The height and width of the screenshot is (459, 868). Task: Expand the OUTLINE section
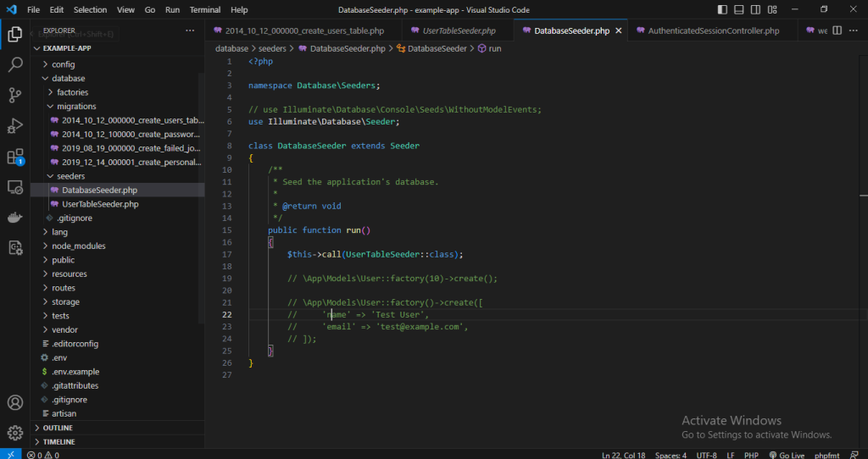tap(57, 428)
